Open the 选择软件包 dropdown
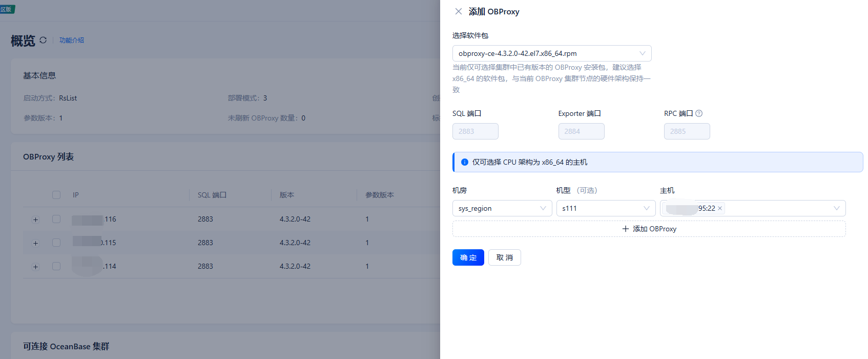This screenshot has width=868, height=359. 552,53
